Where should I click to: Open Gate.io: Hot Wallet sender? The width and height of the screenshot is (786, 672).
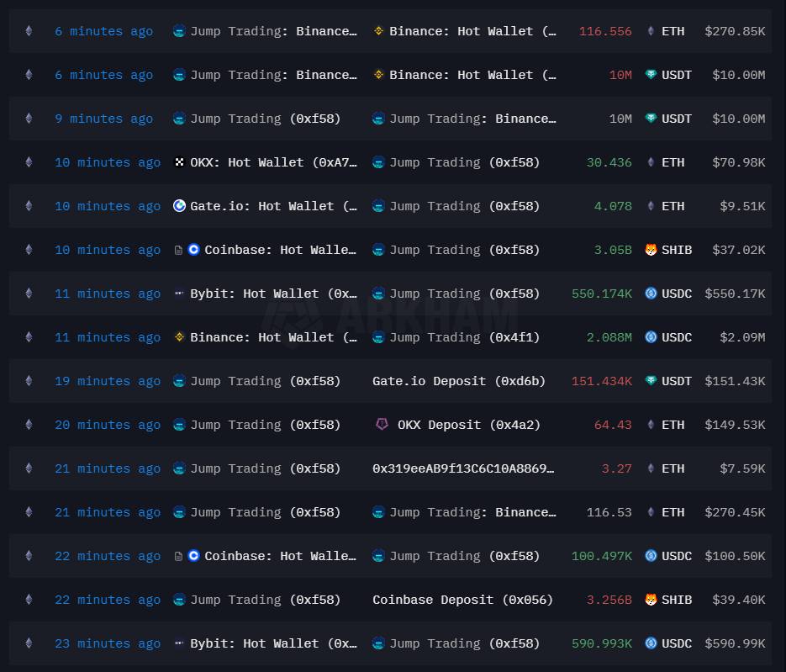pyautogui.click(x=273, y=206)
